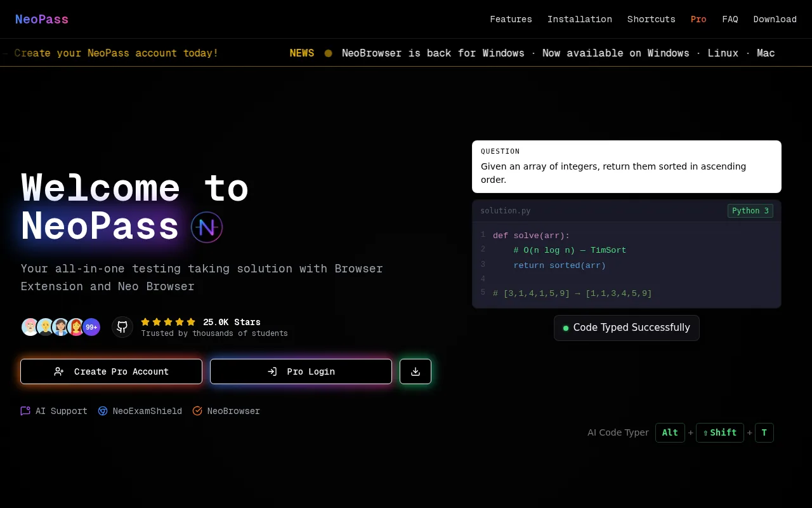
Task: Click the QUESTION card text
Action: click(x=627, y=166)
